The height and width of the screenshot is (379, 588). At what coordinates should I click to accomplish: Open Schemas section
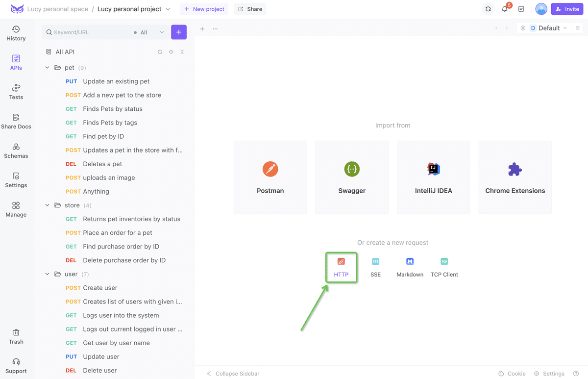pyautogui.click(x=16, y=151)
